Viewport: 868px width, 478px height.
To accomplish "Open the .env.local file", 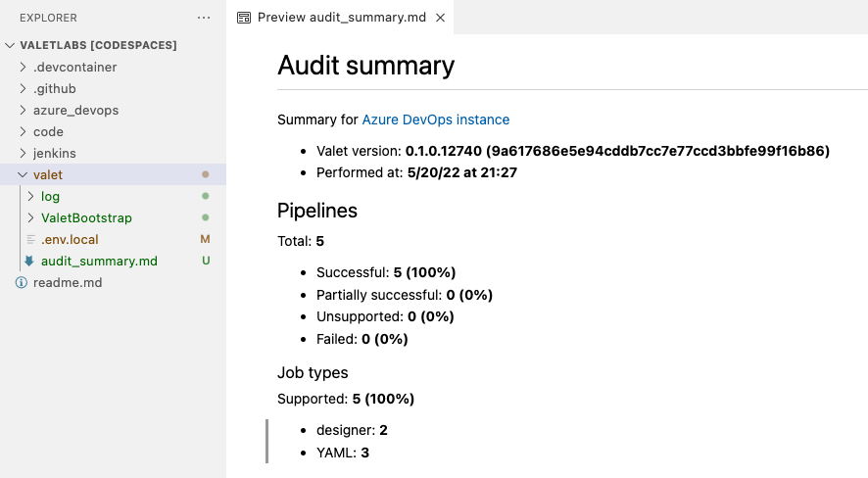I will point(113,240).
